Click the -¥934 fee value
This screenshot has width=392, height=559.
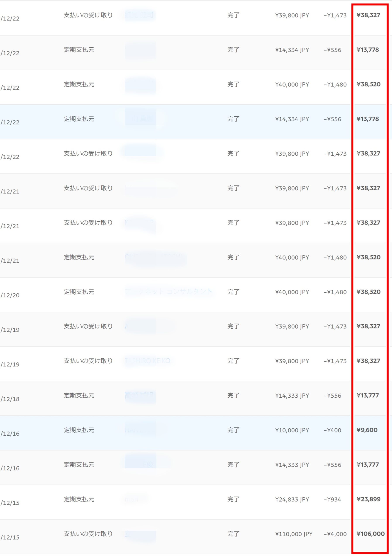click(332, 499)
